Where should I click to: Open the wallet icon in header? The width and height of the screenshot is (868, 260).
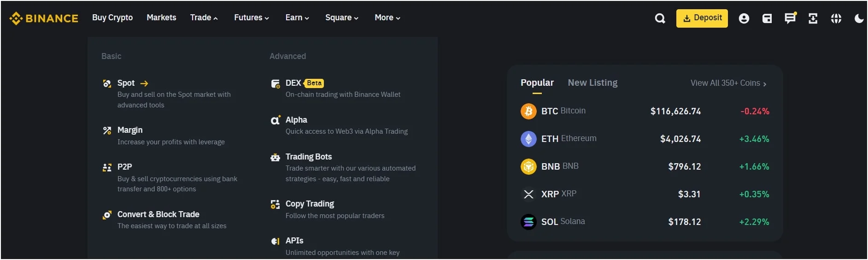[767, 18]
